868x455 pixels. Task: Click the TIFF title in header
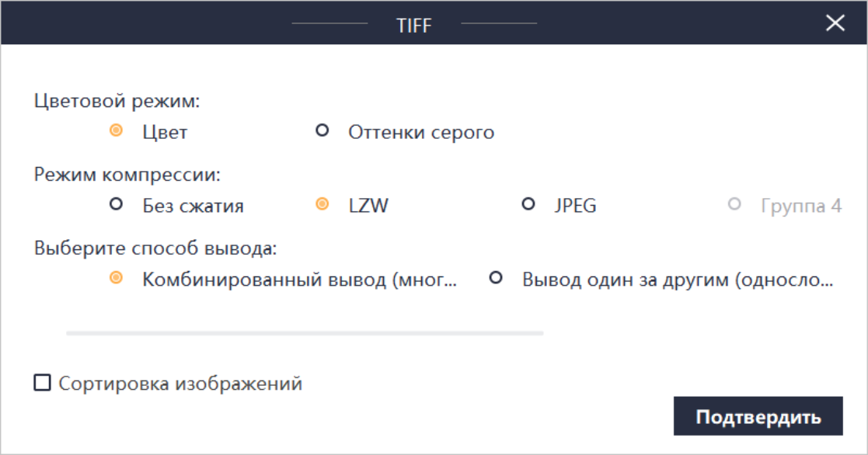[413, 25]
